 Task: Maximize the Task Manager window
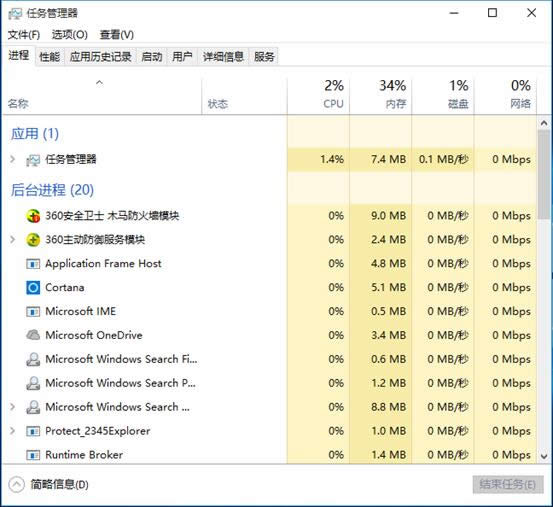point(492,13)
